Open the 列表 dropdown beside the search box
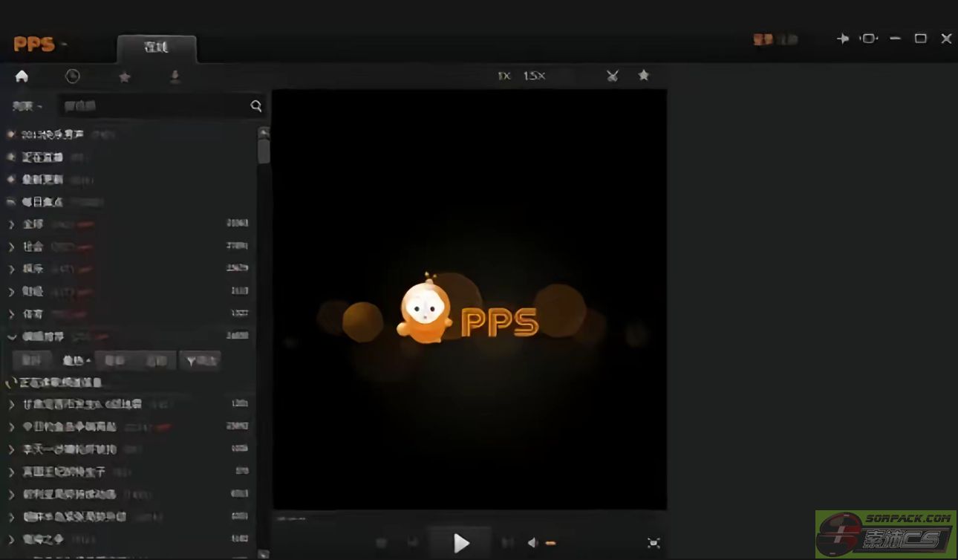Viewport: 958px width, 560px height. [x=27, y=106]
